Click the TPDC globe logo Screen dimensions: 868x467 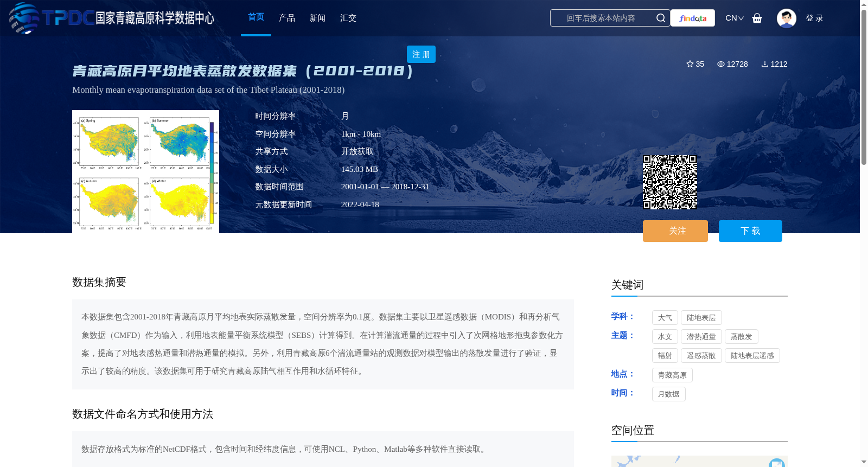24,18
